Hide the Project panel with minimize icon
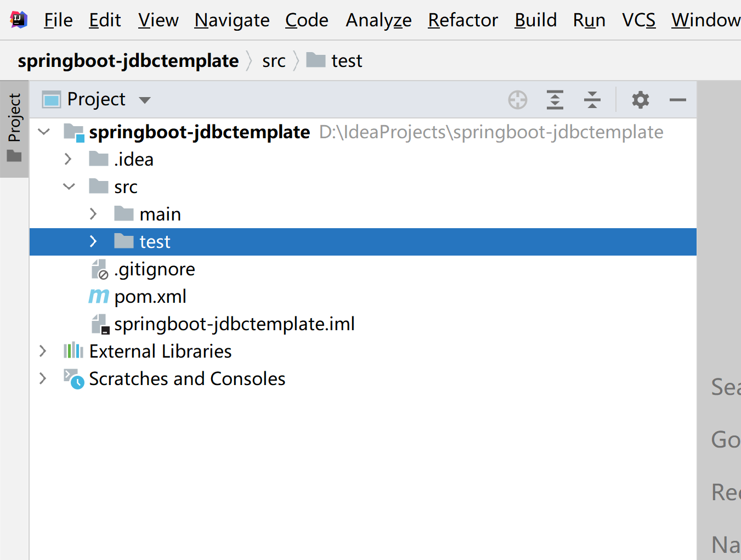The width and height of the screenshot is (741, 560). pyautogui.click(x=678, y=99)
